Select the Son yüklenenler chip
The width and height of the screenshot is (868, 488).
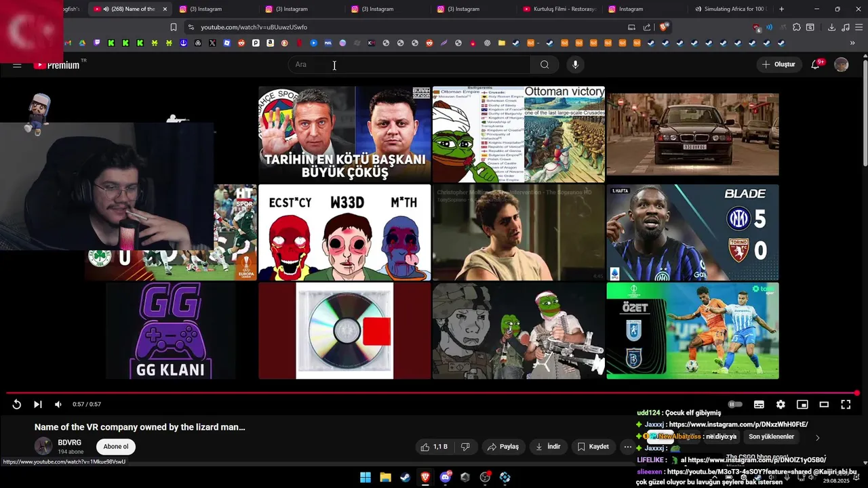pyautogui.click(x=771, y=437)
